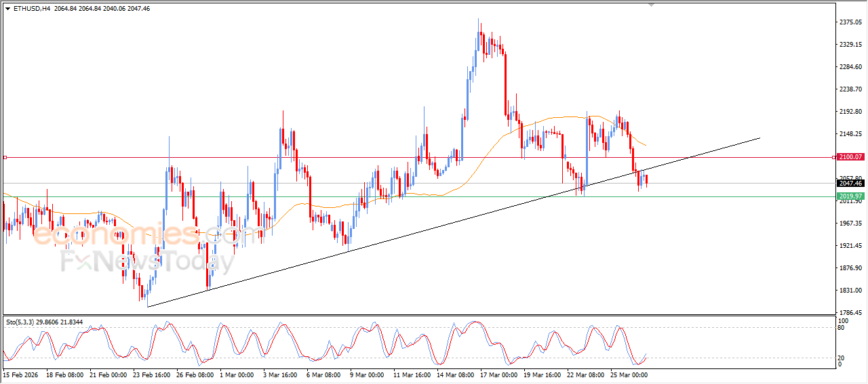Image resolution: width=868 pixels, height=384 pixels.
Task: Click the 3 Mar 16:00 time label
Action: 280,374
